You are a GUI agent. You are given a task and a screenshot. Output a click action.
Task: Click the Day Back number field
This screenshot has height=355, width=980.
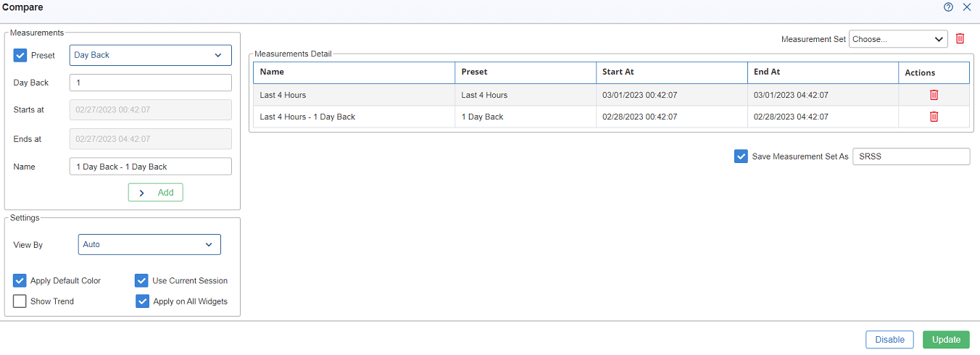[151, 83]
